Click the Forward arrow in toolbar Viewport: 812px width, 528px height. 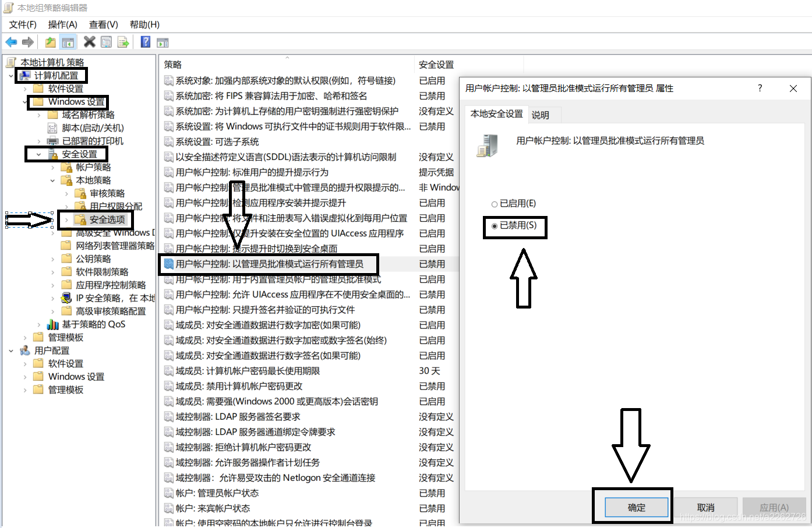[x=27, y=42]
